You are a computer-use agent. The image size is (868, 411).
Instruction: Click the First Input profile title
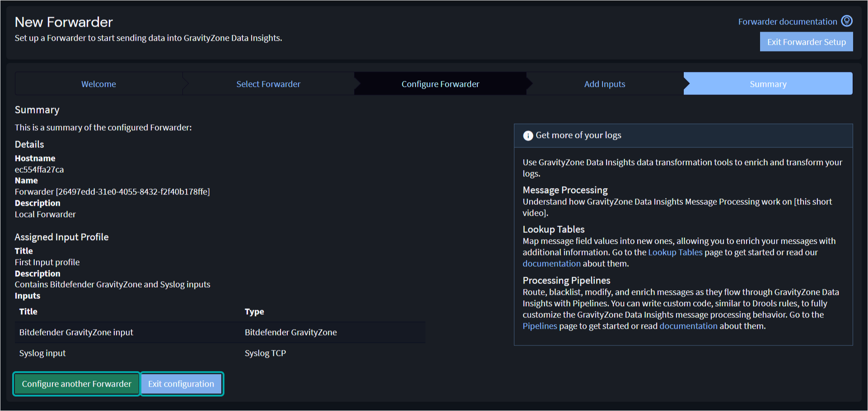tap(47, 262)
